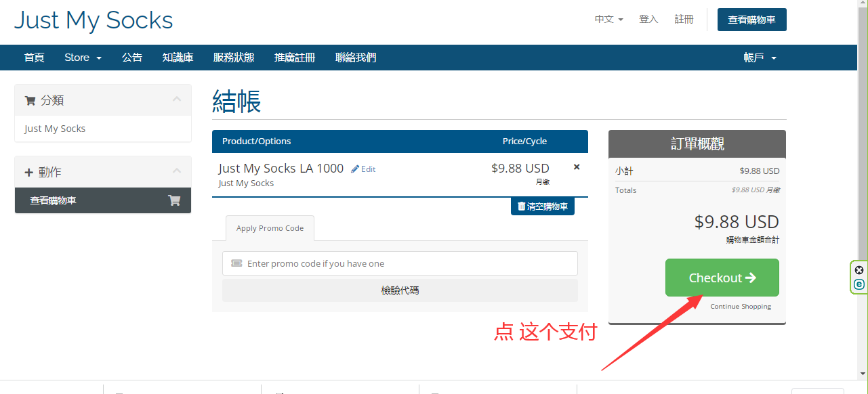Select 服務狀態 in the navigation bar
The width and height of the screenshot is (868, 394).
(234, 58)
